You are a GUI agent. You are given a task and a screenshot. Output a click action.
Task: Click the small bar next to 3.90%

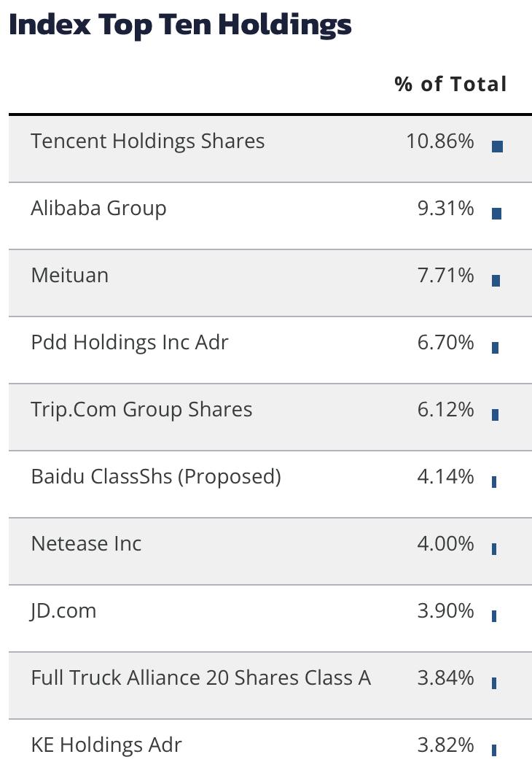[x=494, y=615]
